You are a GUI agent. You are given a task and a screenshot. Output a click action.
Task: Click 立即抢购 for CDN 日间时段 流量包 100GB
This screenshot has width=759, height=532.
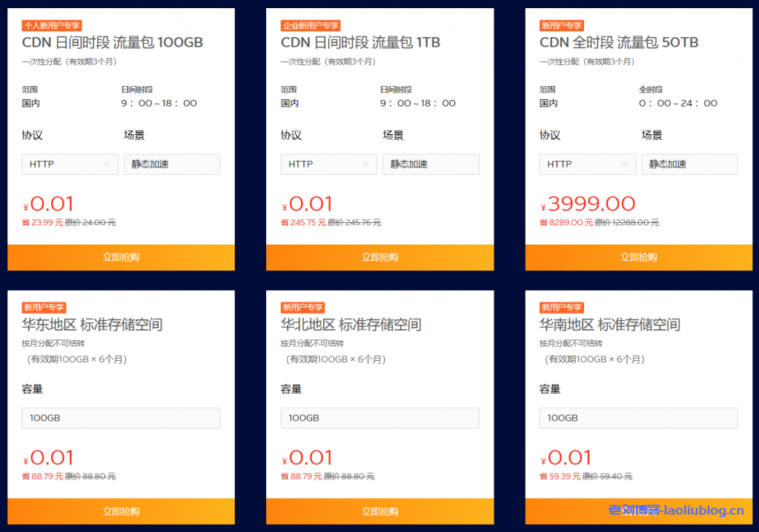[122, 257]
